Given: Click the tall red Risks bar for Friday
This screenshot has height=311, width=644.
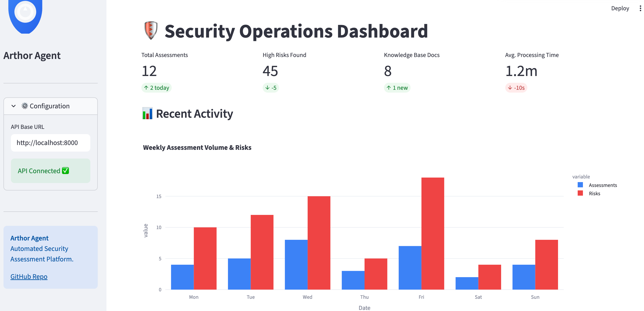Looking at the screenshot, I should click(433, 233).
